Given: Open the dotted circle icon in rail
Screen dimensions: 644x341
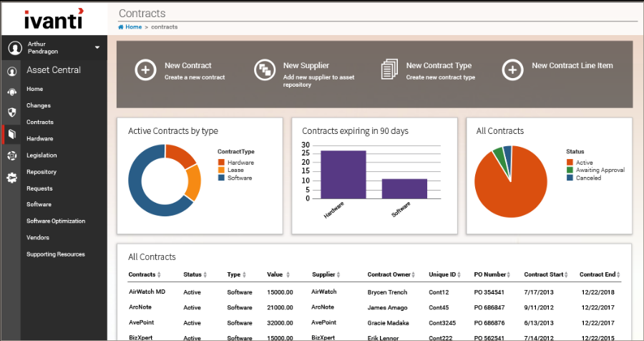Looking at the screenshot, I should tap(12, 156).
